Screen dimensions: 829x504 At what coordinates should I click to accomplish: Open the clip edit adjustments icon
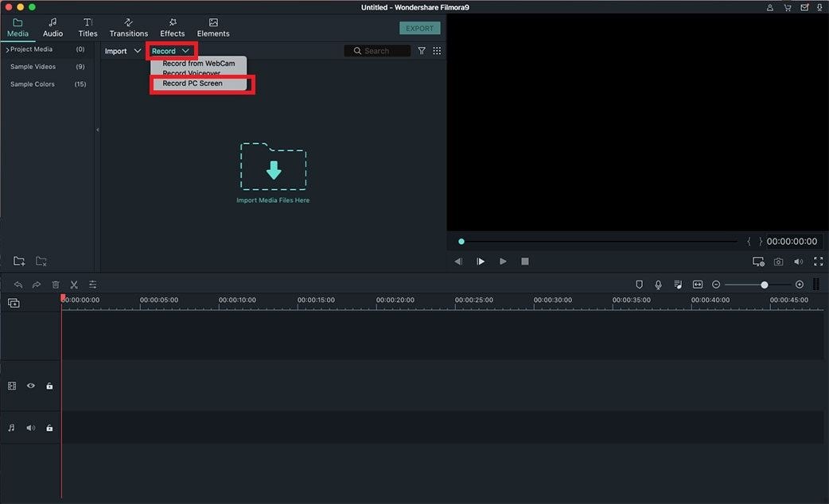(x=92, y=285)
